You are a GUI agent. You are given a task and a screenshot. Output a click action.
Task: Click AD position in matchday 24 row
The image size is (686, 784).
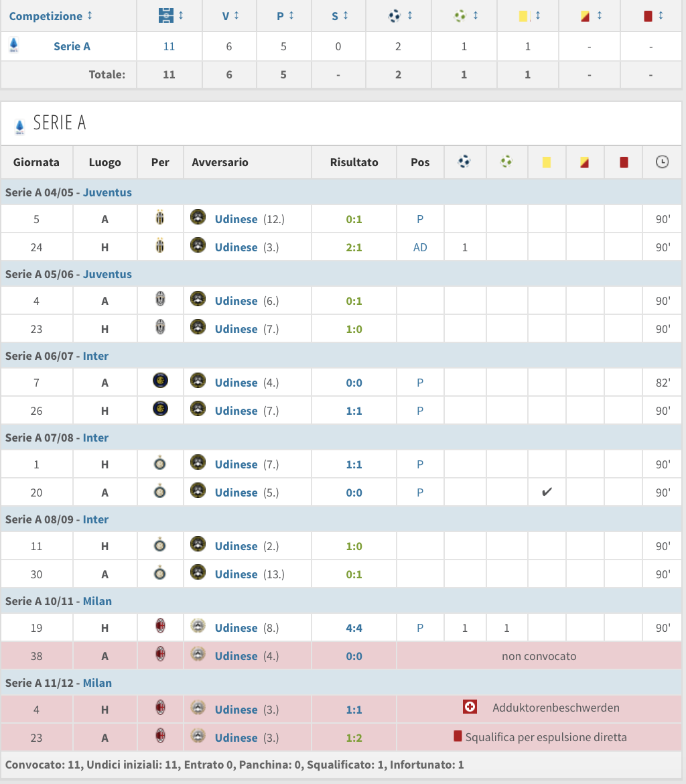click(x=420, y=247)
